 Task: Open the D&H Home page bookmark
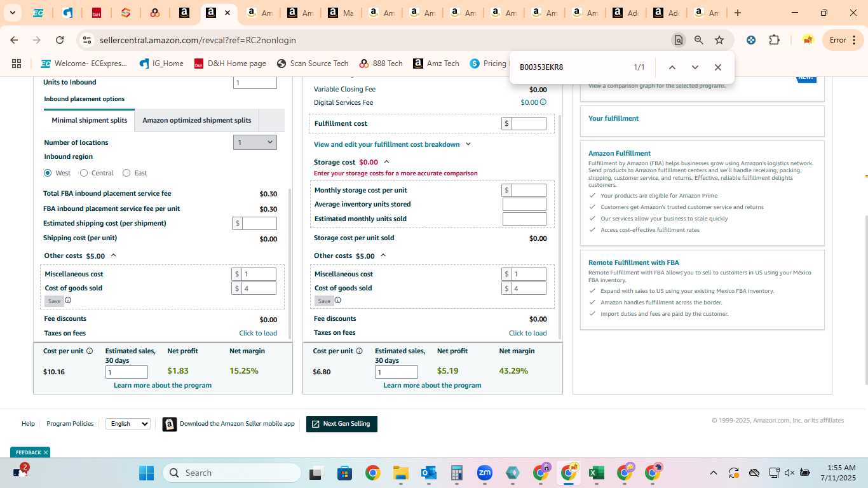click(x=230, y=64)
